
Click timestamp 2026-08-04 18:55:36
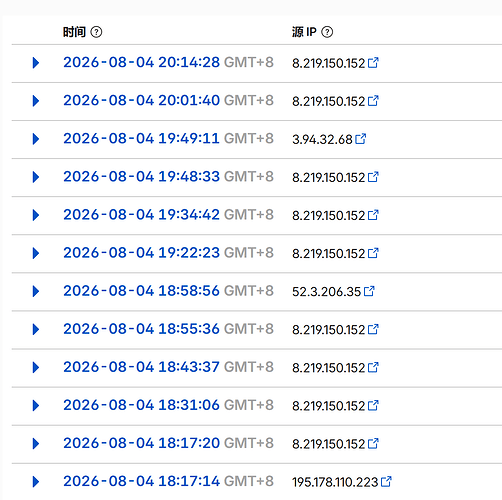141,329
